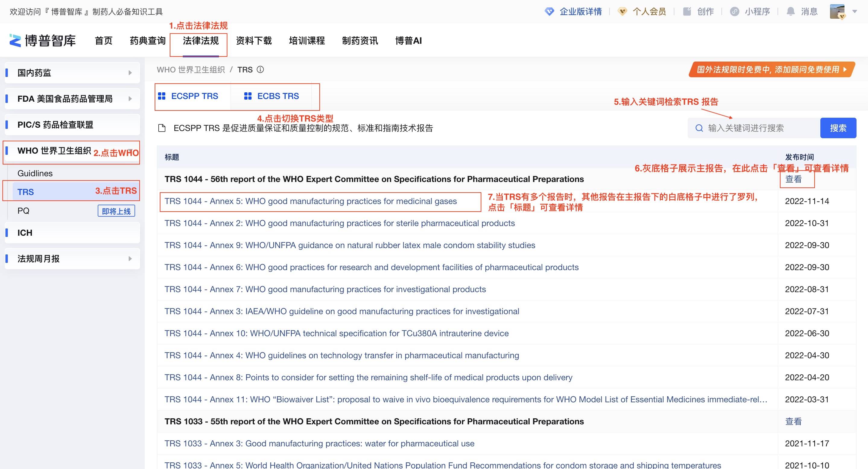Open the 首页 nav item
Screen dimensions: 868x469
103,41
